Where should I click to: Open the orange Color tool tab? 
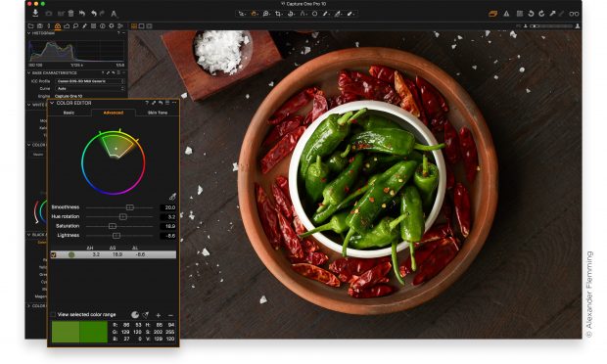coord(58,25)
